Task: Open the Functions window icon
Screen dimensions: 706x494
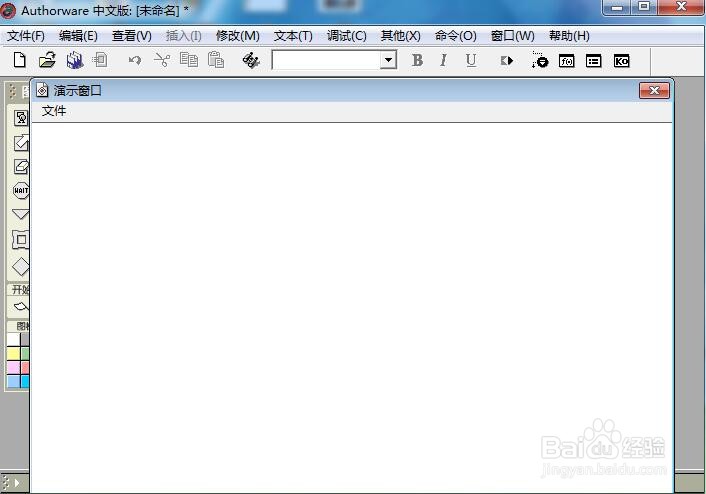Action: coord(566,61)
